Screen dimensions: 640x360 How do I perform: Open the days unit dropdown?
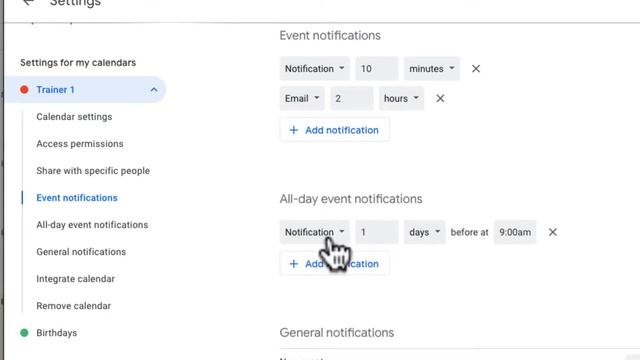[x=424, y=232]
